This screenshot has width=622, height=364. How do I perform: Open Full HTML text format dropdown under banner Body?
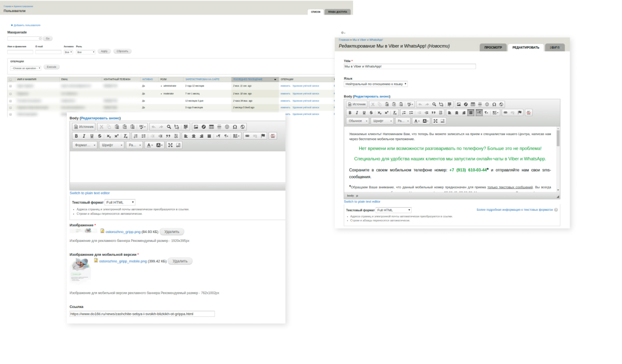120,202
